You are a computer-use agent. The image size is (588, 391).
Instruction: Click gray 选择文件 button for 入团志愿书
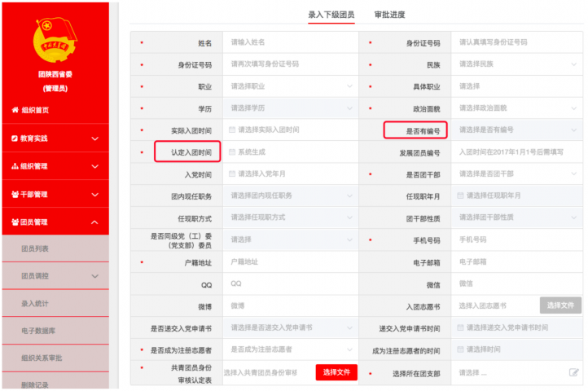(x=560, y=305)
